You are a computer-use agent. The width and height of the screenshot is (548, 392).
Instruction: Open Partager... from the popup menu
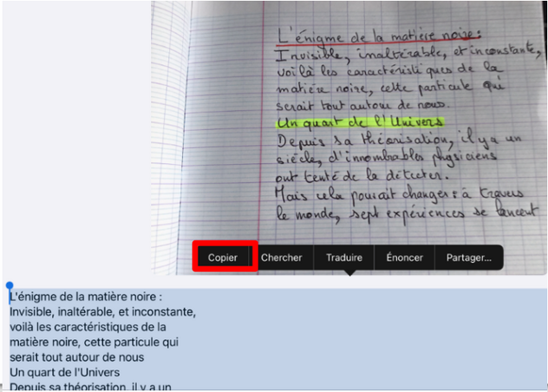pyautogui.click(x=469, y=258)
